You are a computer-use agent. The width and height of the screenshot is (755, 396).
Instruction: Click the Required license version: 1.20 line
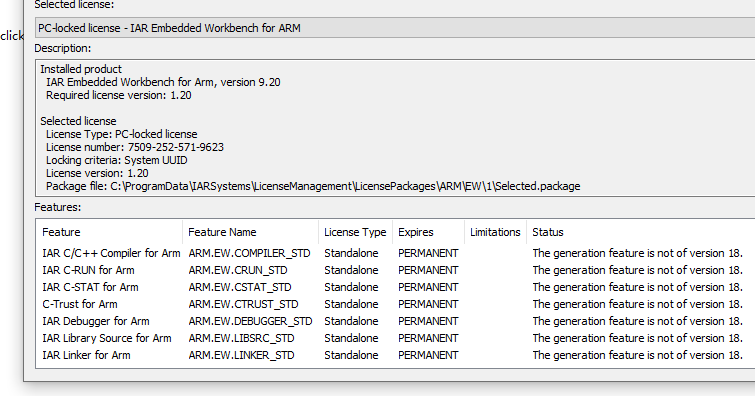pyautogui.click(x=118, y=95)
